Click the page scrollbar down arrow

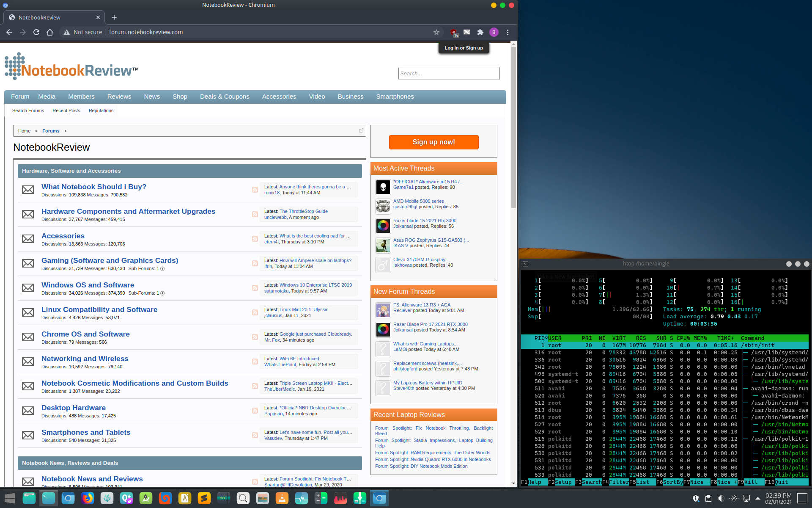[x=513, y=483]
